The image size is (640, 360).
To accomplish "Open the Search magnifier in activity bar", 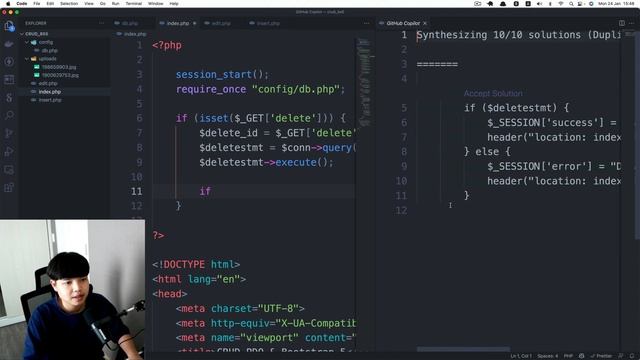I will 9,115.
